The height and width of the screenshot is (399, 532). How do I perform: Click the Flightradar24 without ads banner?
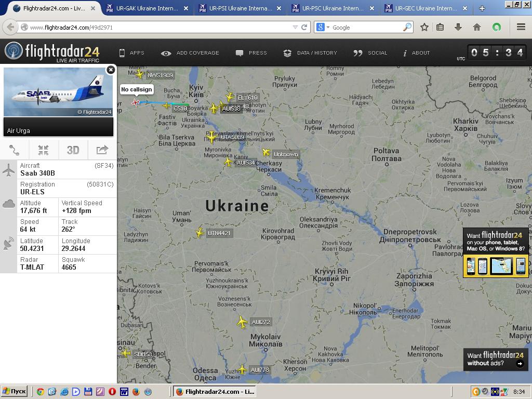coord(496,359)
